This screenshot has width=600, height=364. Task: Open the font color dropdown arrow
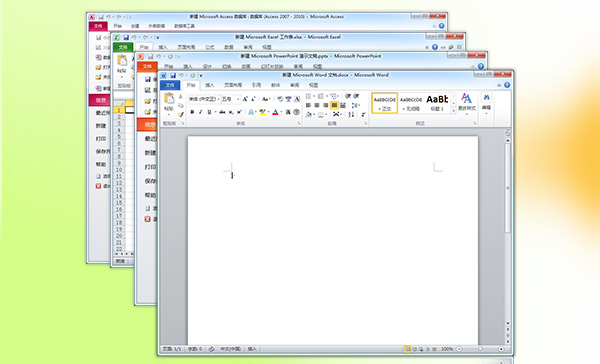(x=281, y=112)
